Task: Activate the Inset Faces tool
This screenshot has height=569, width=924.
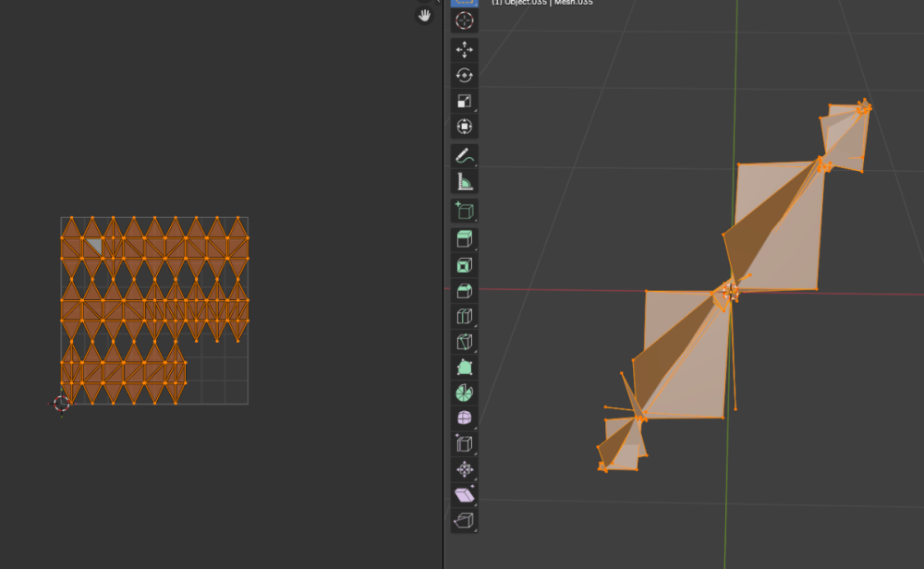Action: click(465, 265)
